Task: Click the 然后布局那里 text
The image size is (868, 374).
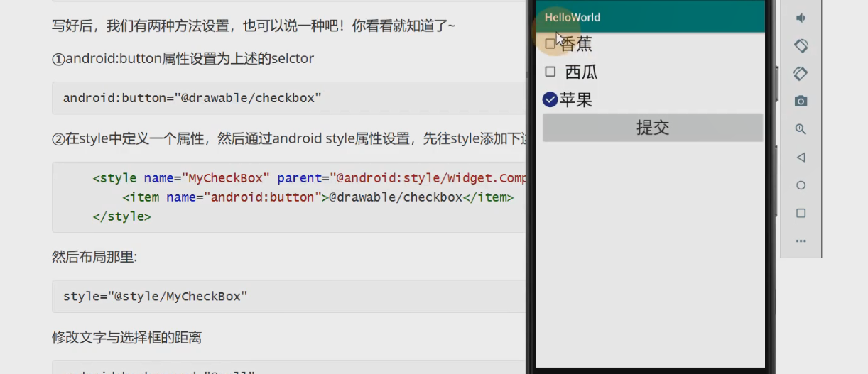Action: tap(94, 256)
